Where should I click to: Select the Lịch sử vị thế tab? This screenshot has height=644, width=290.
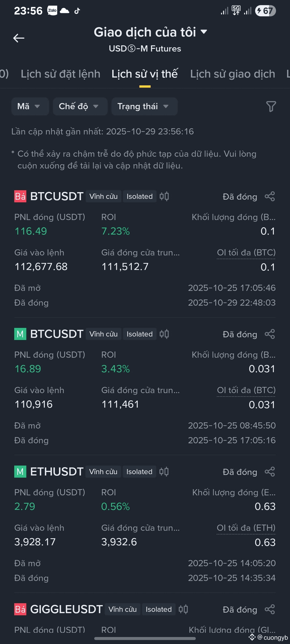coord(145,74)
